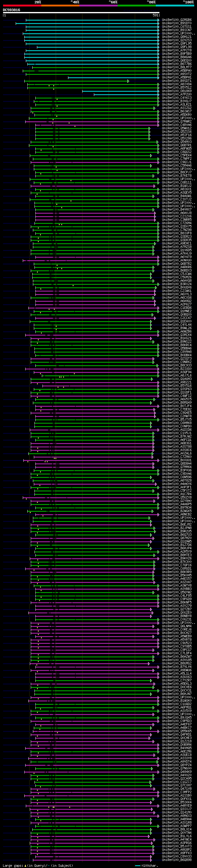
Task: Select label UniRef100_A5IF16
Action: pyautogui.click(x=177, y=135)
